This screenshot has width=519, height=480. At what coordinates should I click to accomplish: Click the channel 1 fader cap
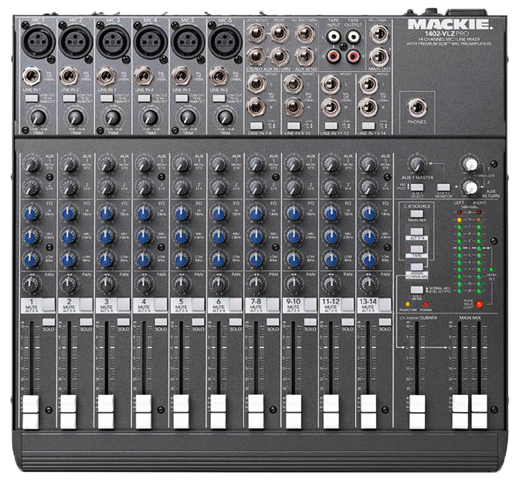pyautogui.click(x=31, y=412)
